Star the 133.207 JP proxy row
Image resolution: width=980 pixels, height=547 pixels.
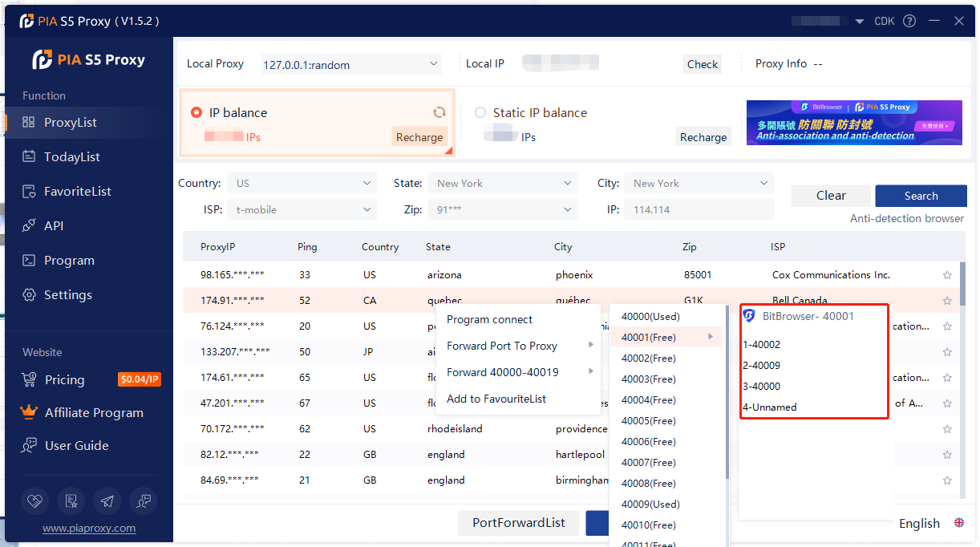point(947,352)
